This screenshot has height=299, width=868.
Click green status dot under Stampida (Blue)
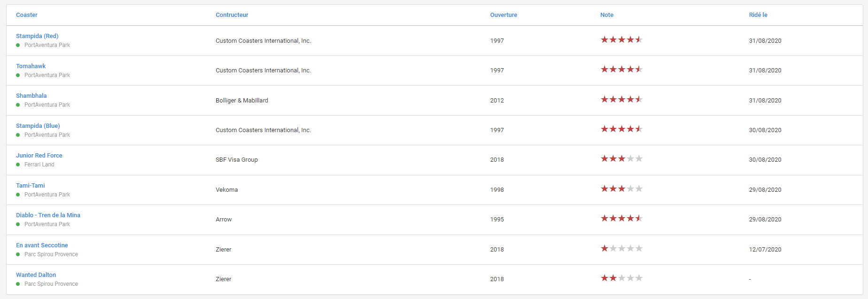click(x=18, y=135)
